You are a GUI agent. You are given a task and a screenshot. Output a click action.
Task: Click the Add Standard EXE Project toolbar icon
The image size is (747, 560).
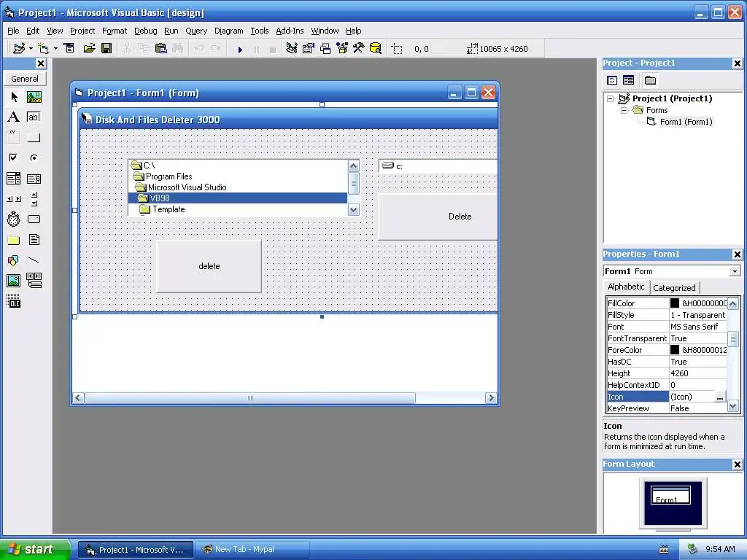coord(19,49)
